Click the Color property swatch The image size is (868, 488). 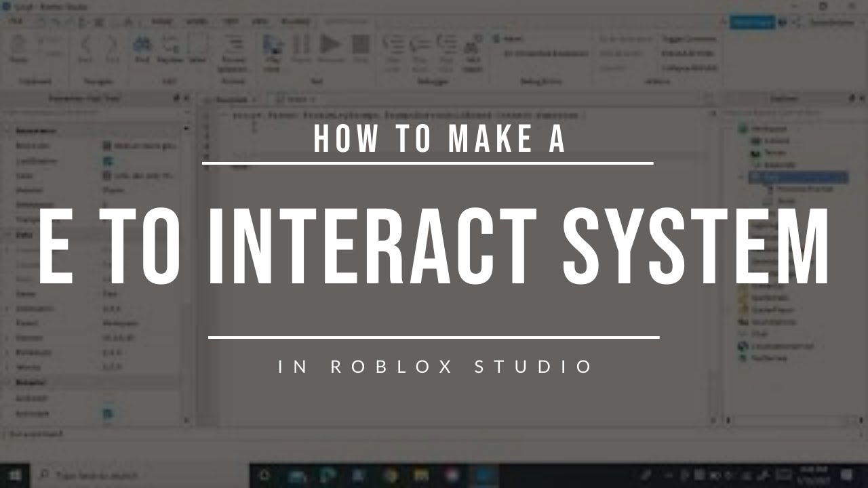click(107, 176)
